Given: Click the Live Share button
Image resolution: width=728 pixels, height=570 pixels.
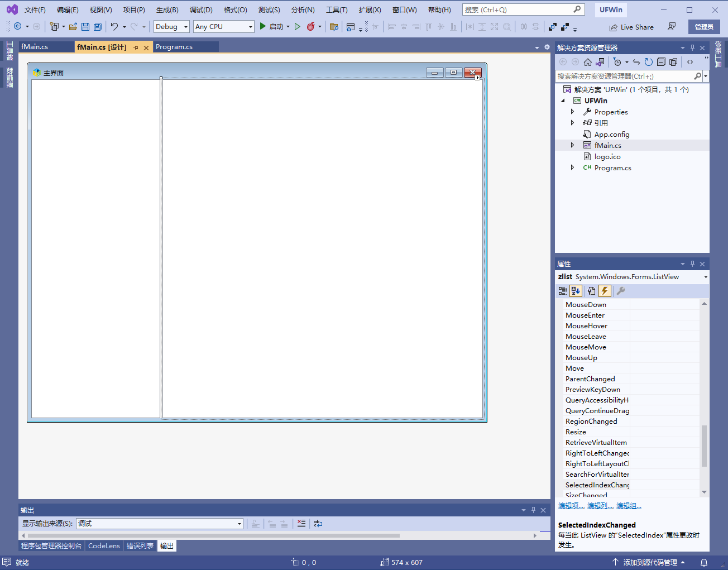Looking at the screenshot, I should [631, 27].
